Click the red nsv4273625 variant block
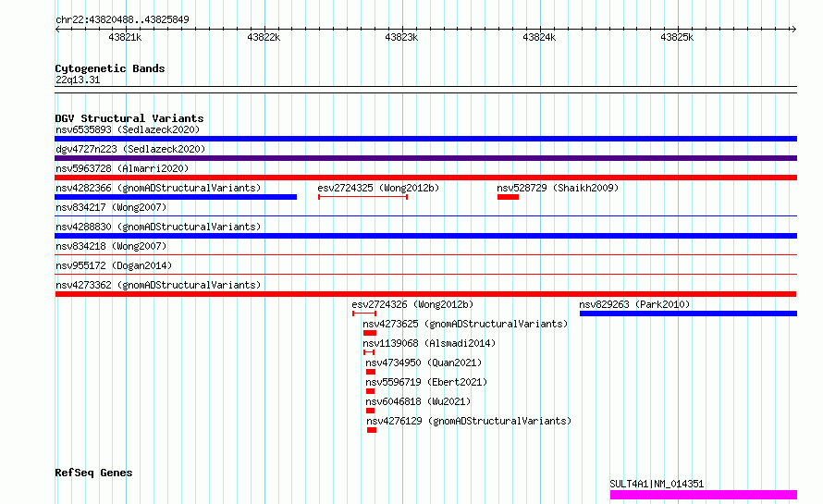The image size is (823, 504). pyautogui.click(x=370, y=333)
